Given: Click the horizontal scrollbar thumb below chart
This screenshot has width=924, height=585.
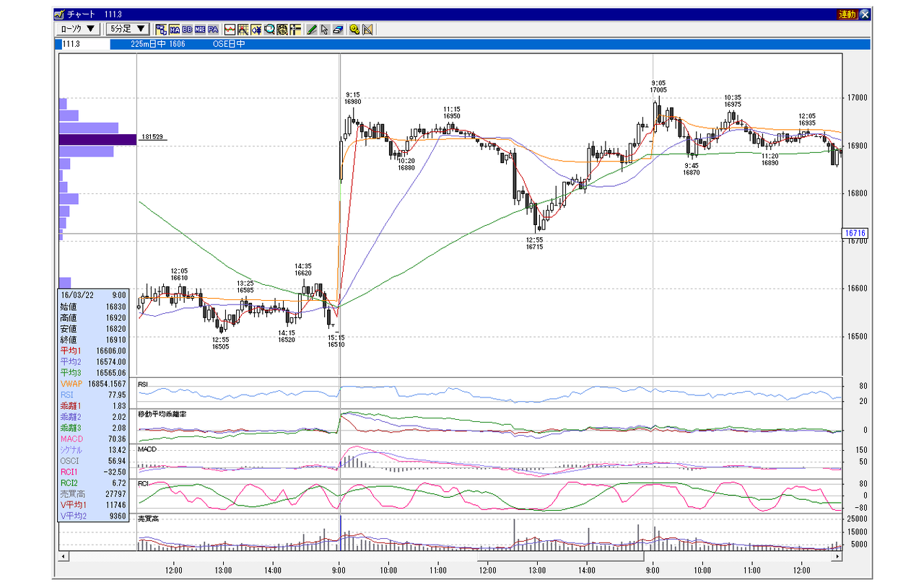Looking at the screenshot, I should (x=559, y=556).
